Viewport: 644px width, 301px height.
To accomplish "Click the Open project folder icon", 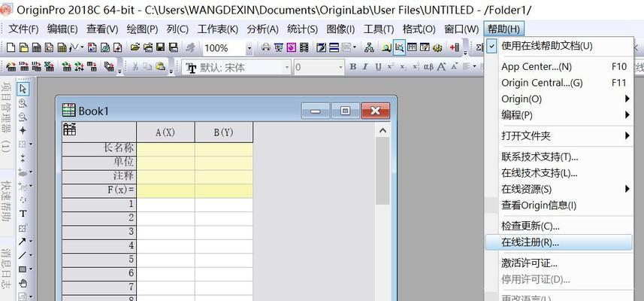I will (135, 47).
